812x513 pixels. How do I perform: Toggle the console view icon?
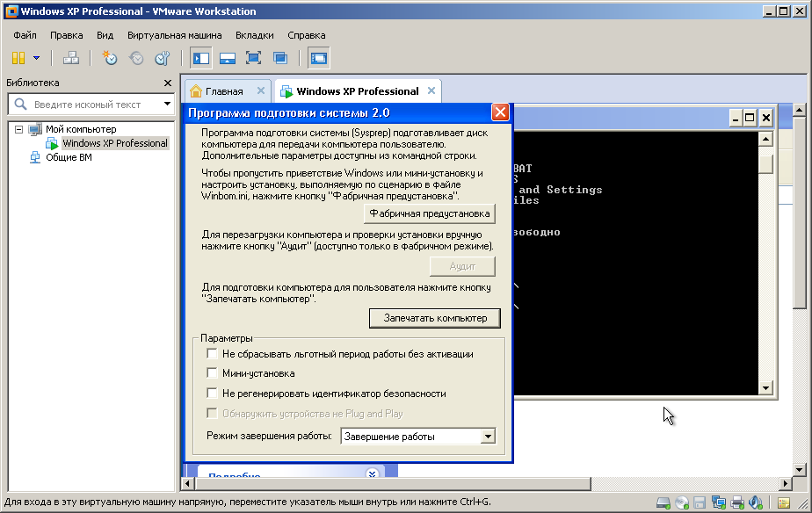click(x=318, y=58)
